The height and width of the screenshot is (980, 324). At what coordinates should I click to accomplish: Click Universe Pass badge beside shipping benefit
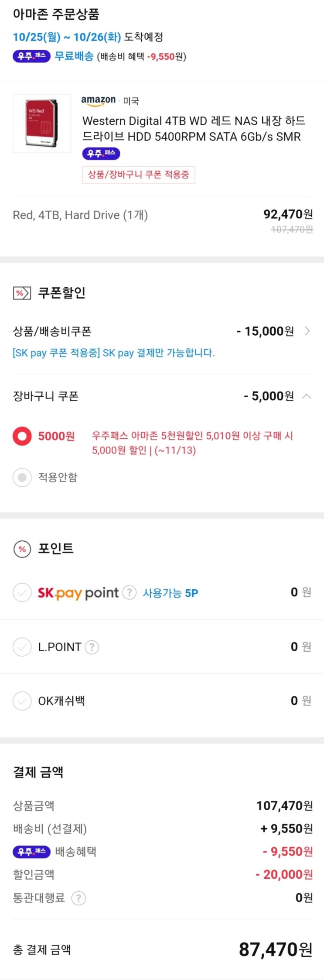(32, 851)
